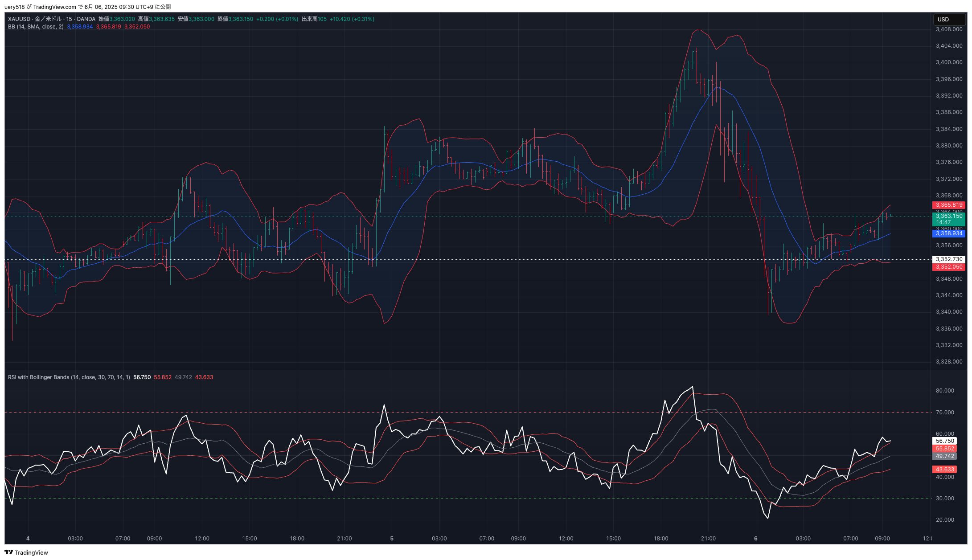The height and width of the screenshot is (560, 972).
Task: Click the day 5 marker on the time axis
Action: click(x=392, y=539)
